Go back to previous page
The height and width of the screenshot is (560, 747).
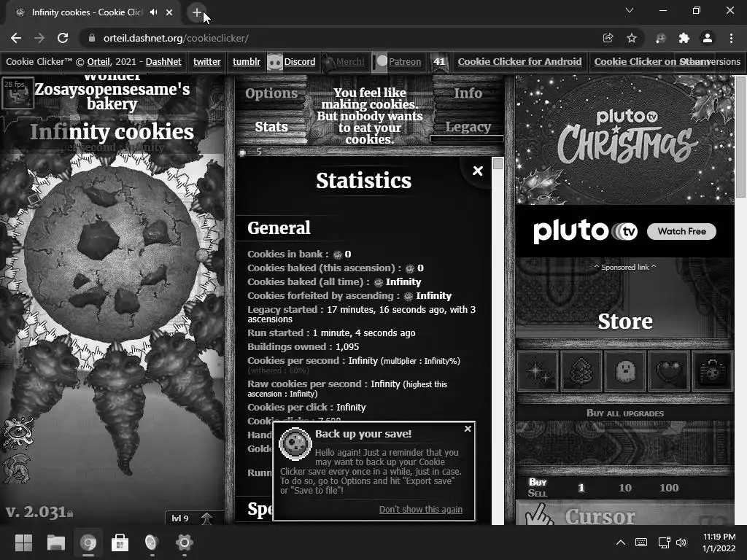16,38
